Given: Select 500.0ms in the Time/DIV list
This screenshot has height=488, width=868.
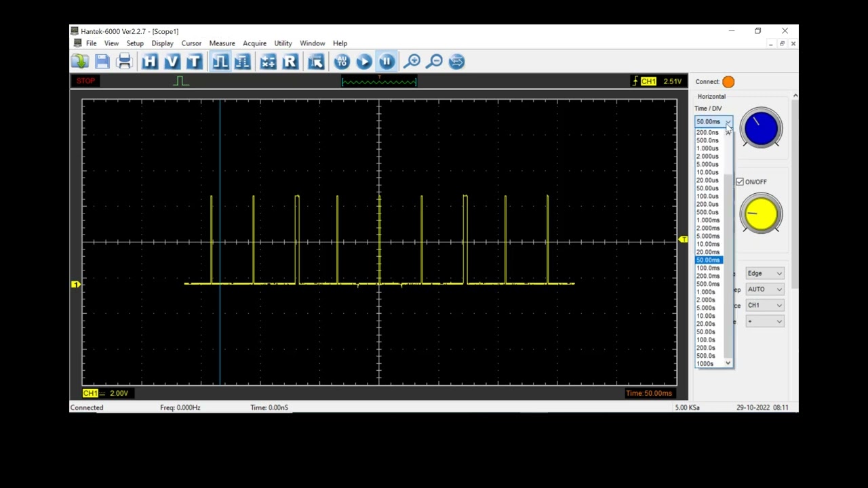Looking at the screenshot, I should click(709, 284).
